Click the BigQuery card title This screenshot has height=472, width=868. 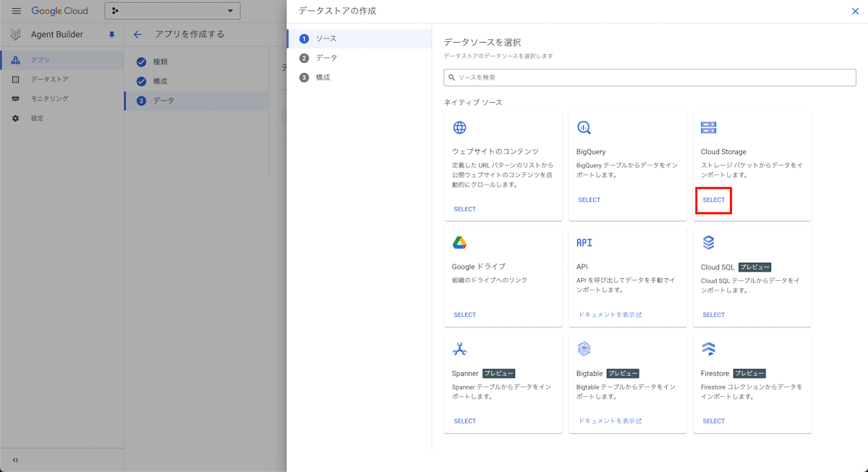[591, 152]
